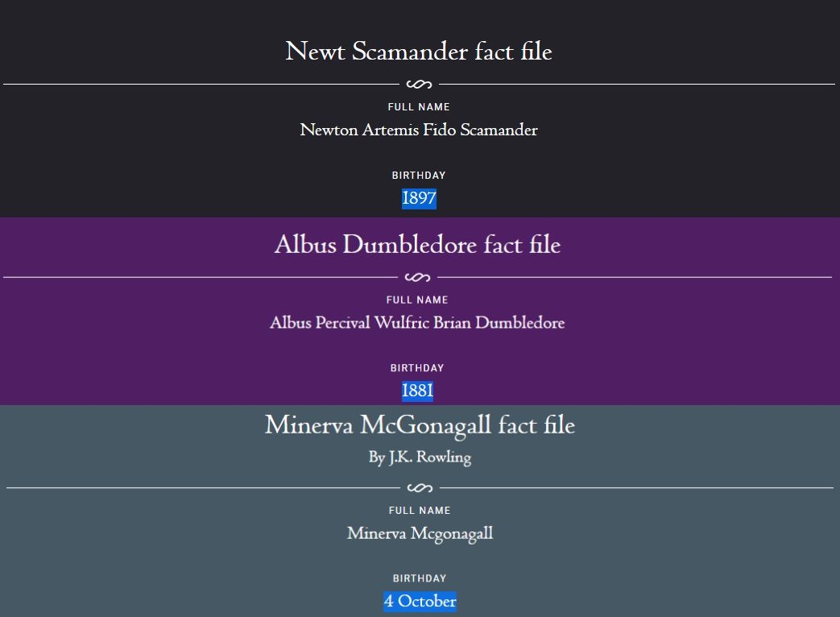This screenshot has width=840, height=617.
Task: Click the Full Name label in Newt's section
Action: point(419,107)
